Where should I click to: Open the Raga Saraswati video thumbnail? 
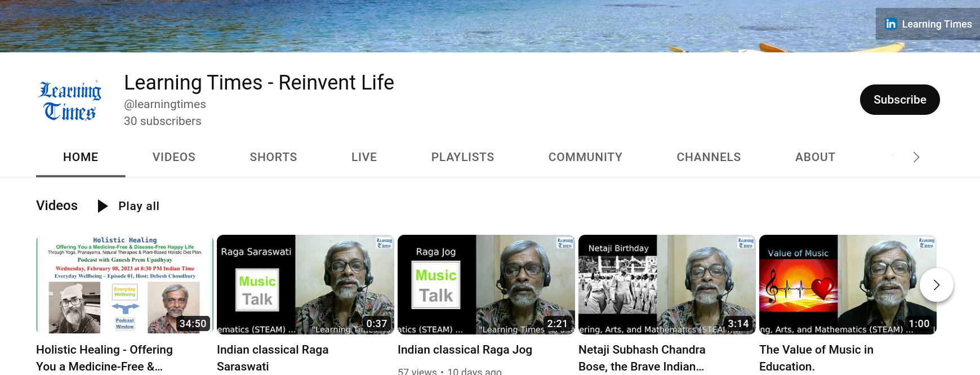[x=305, y=284]
